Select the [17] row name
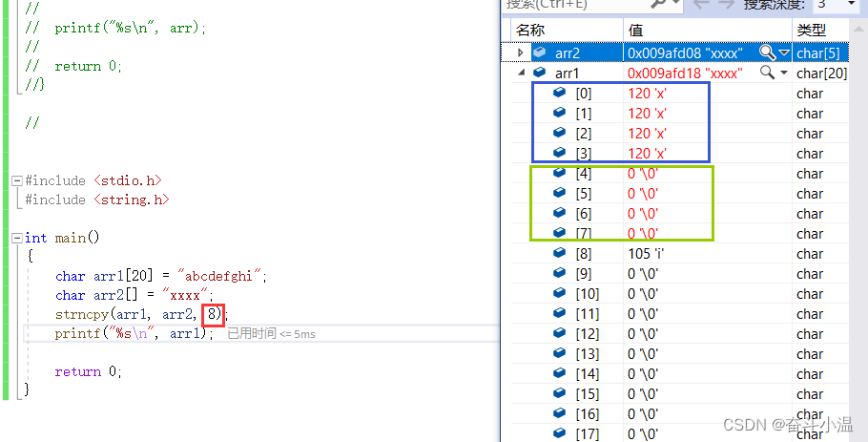This screenshot has width=868, height=442. click(587, 433)
